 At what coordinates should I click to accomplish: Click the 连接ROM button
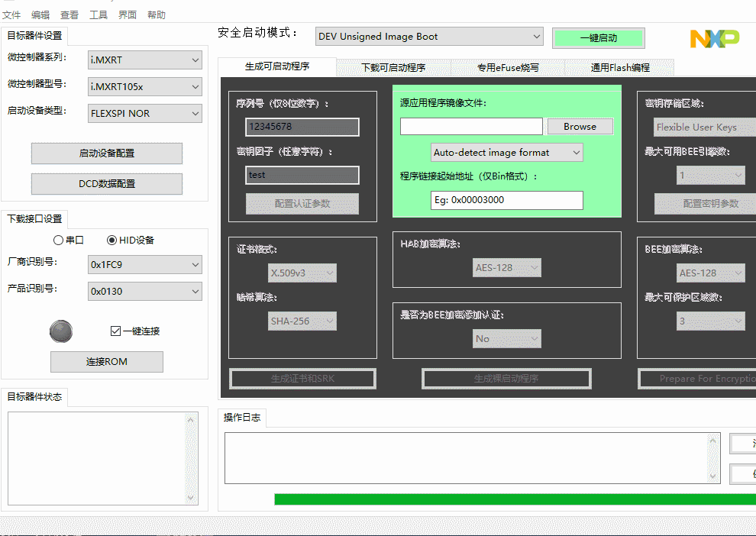[107, 361]
